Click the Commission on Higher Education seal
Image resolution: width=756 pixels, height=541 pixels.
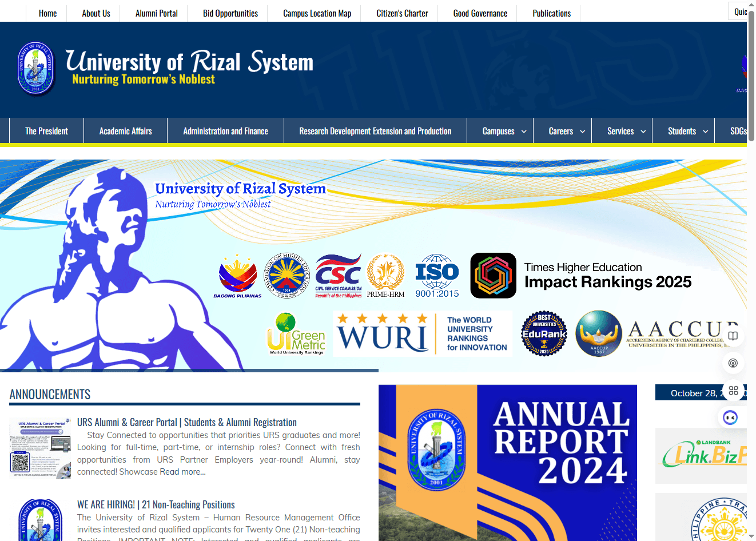click(x=286, y=276)
